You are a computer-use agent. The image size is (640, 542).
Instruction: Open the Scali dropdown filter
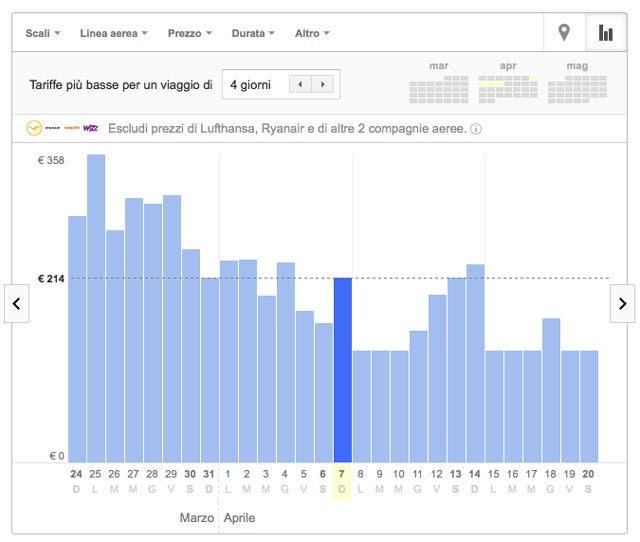(x=43, y=33)
